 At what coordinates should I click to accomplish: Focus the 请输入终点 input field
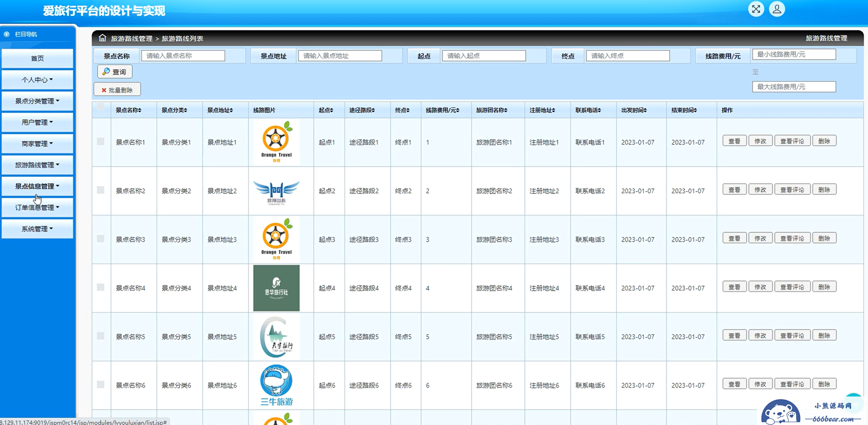click(628, 55)
